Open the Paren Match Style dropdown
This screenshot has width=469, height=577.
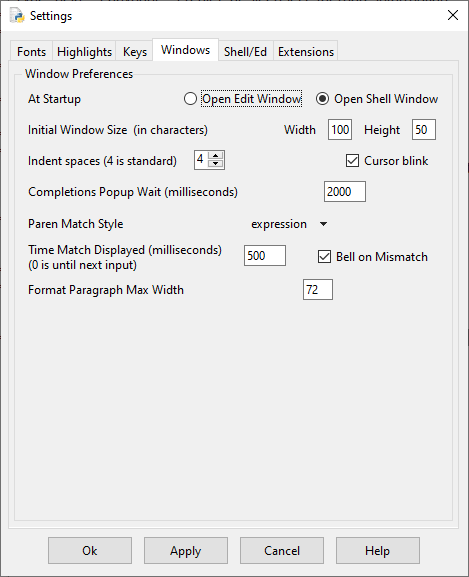click(289, 224)
